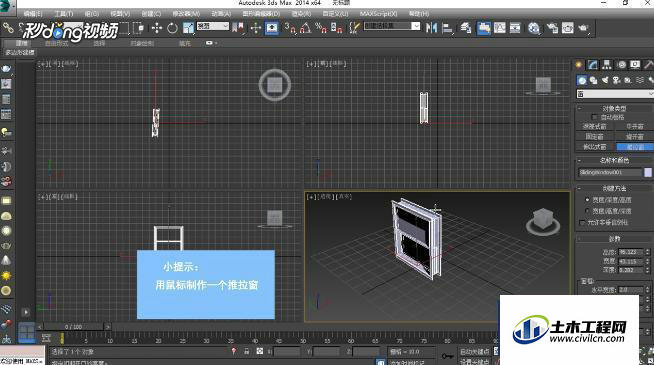The image size is (654, 365).
Task: Enable 允许非垂直侧柱 checkbox
Action: click(x=582, y=223)
